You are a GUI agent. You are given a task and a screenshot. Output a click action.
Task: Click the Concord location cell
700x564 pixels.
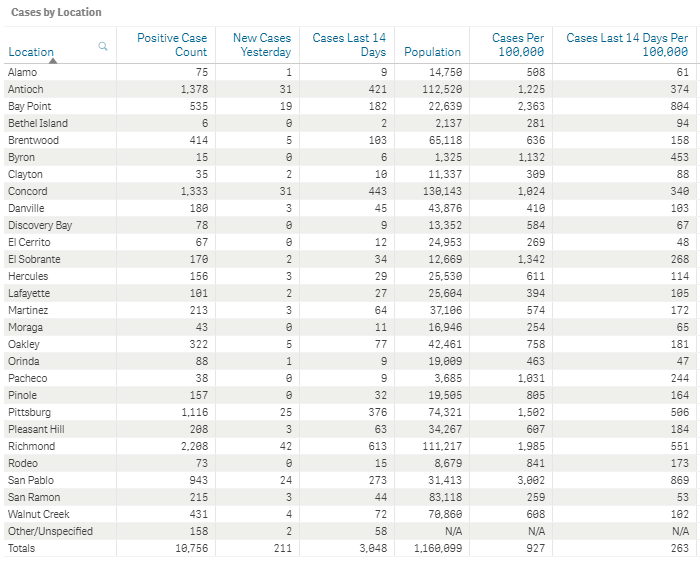click(28, 191)
